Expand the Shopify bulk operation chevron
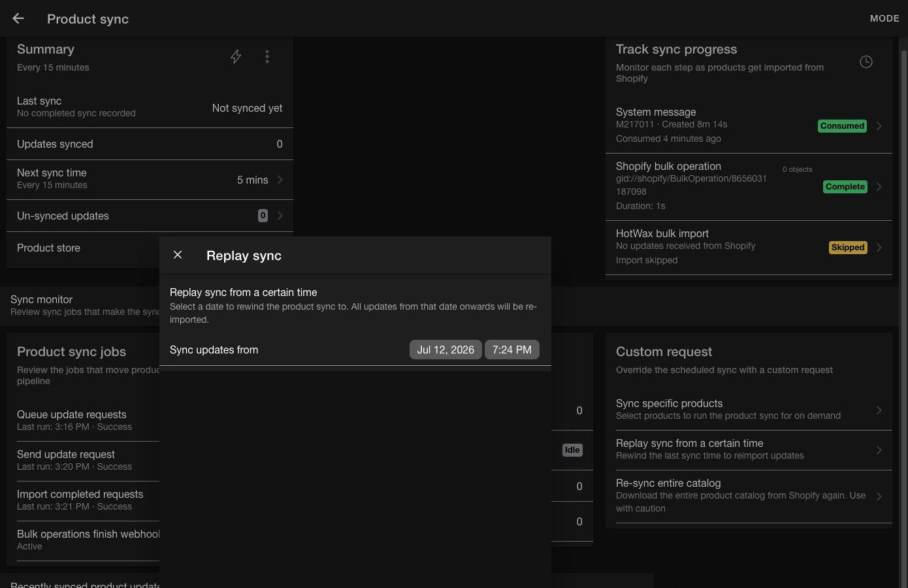 coord(879,187)
